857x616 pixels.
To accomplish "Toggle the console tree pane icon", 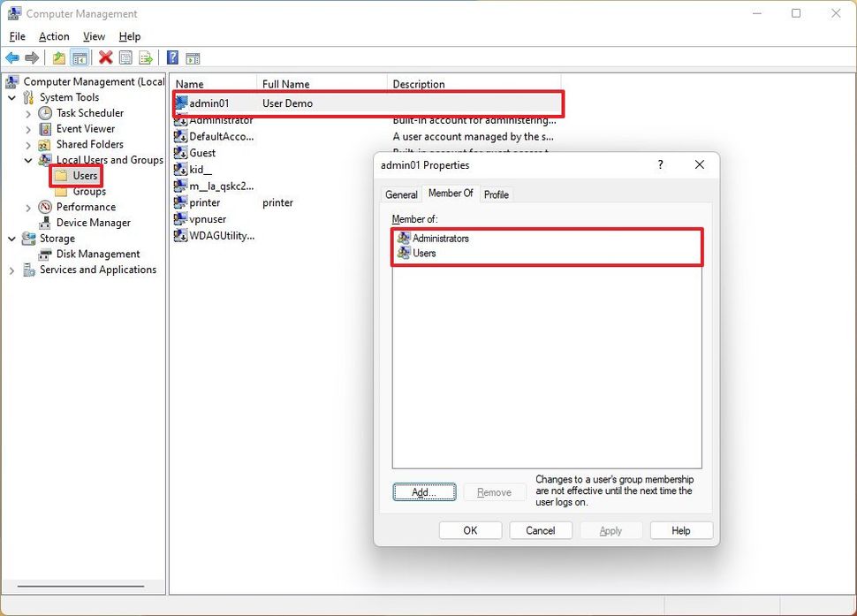I will (x=80, y=57).
